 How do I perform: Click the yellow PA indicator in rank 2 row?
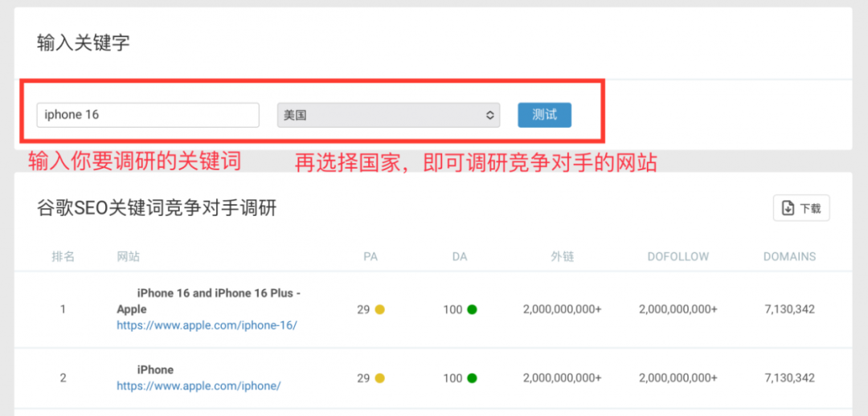pyautogui.click(x=379, y=378)
